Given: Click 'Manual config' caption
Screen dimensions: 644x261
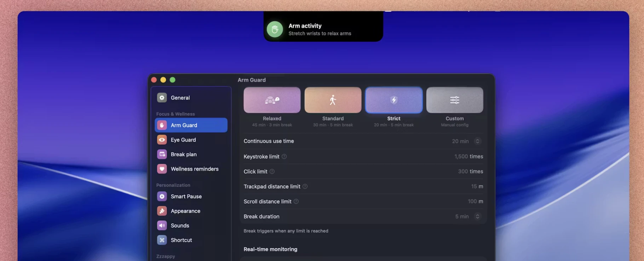Looking at the screenshot, I should pyautogui.click(x=455, y=125).
